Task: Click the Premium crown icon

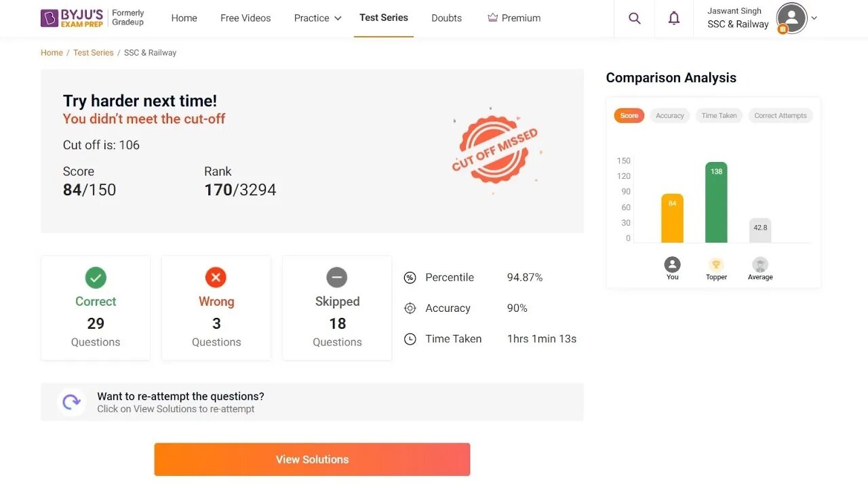Action: click(x=493, y=18)
